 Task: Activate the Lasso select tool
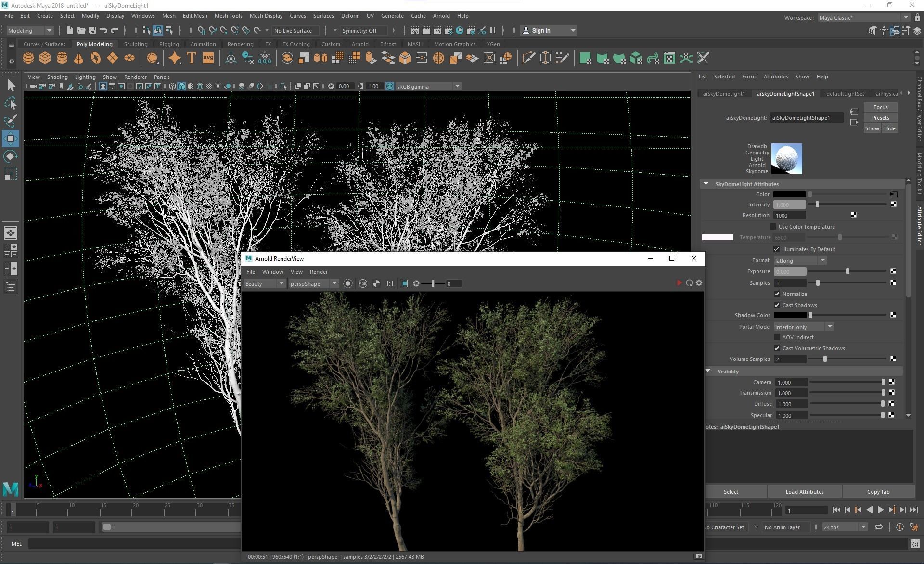(11, 103)
